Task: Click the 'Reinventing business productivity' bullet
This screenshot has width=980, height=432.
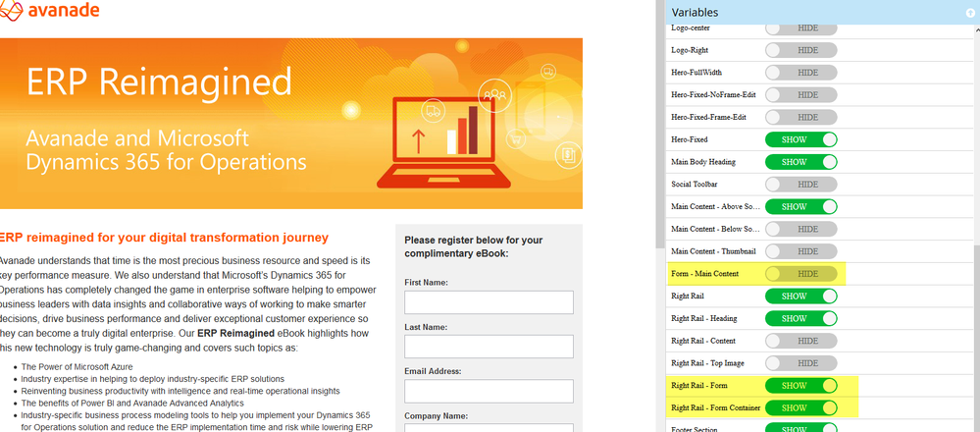Action: click(181, 391)
